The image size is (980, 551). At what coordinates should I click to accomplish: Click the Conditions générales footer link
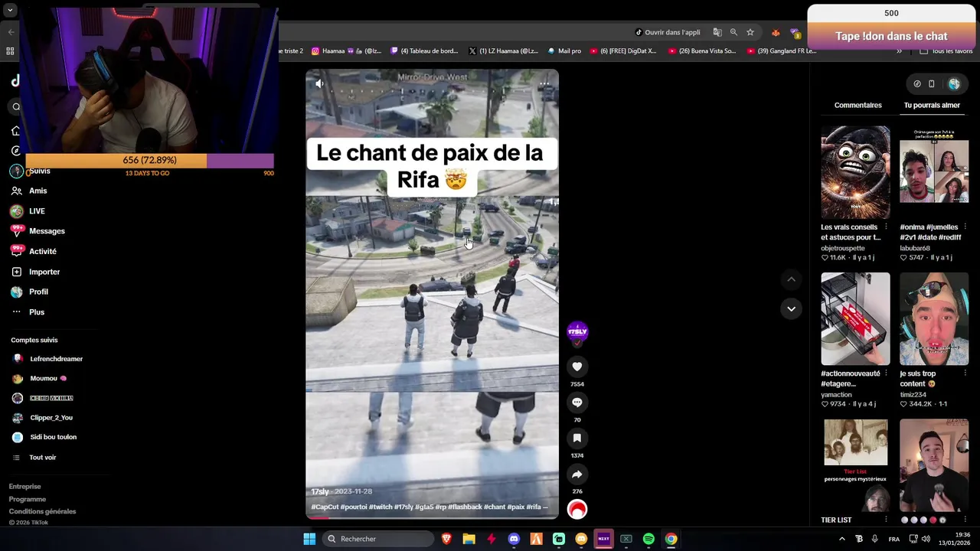tap(42, 511)
